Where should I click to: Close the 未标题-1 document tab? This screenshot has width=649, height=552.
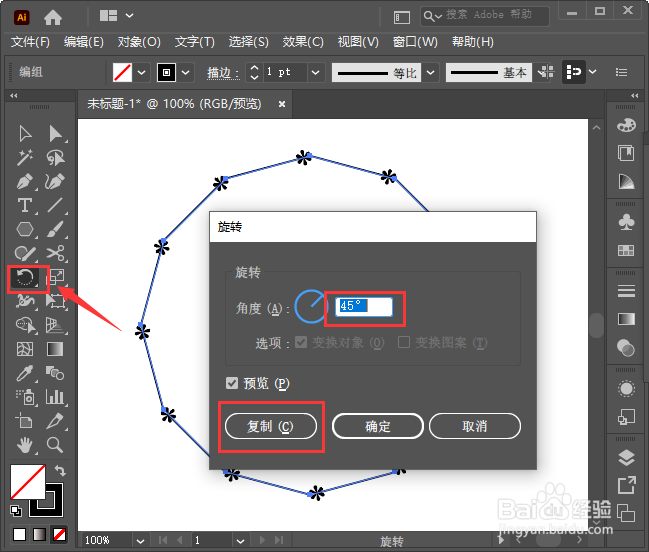pyautogui.click(x=282, y=104)
